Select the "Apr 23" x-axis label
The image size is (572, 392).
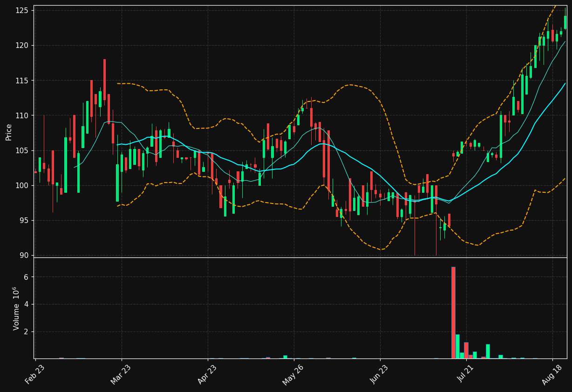207,375
